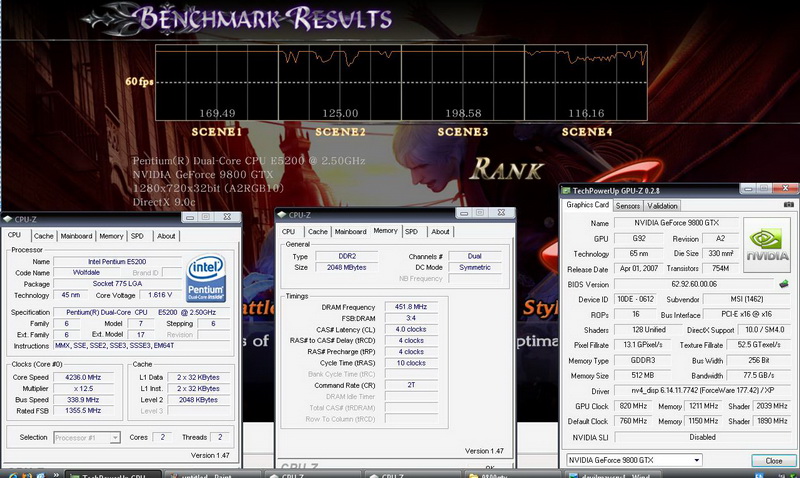The width and height of the screenshot is (800, 478).
Task: Click the Package field 'Socket 775 LGA'
Action: (x=117, y=284)
